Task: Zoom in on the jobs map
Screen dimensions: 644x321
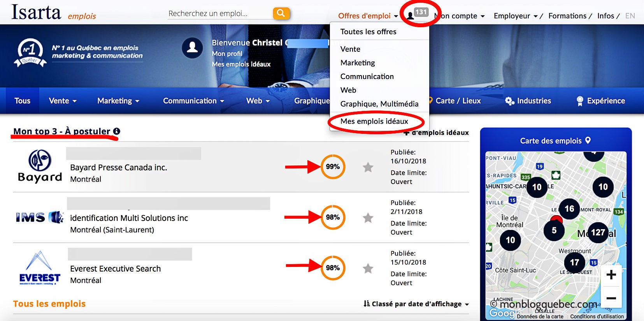Action: point(611,275)
